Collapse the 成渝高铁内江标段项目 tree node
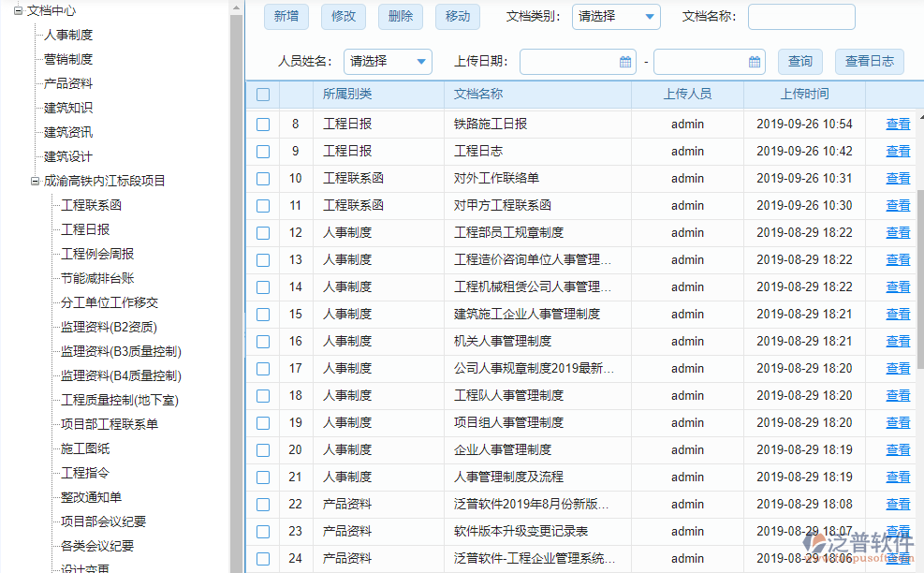The image size is (924, 573). click(x=34, y=181)
